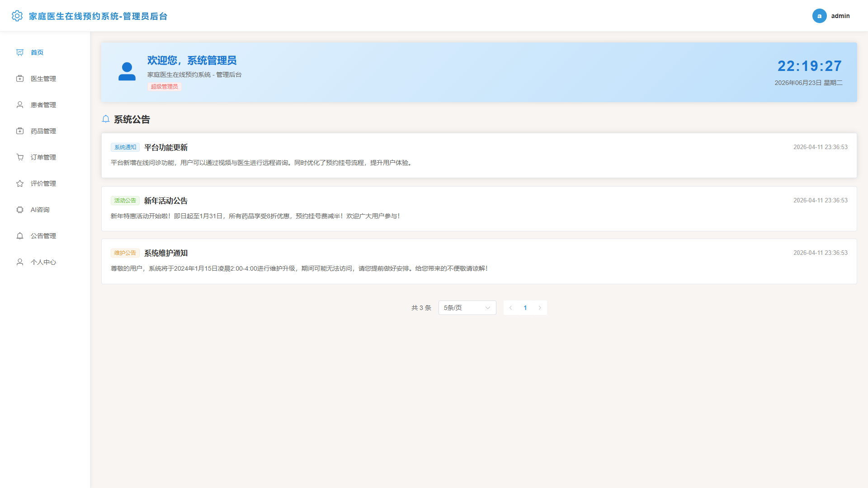868x488 pixels.
Task: Click the 系统通知 tag
Action: (x=125, y=147)
